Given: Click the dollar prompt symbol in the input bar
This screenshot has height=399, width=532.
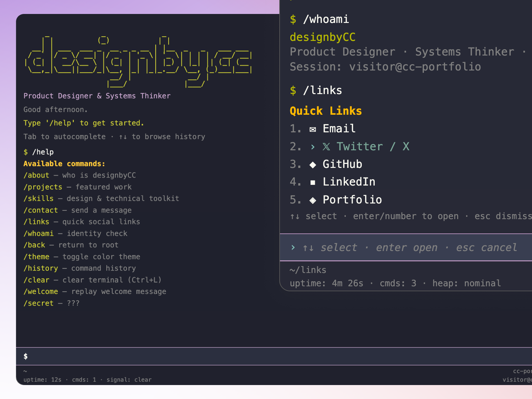Looking at the screenshot, I should [26, 356].
